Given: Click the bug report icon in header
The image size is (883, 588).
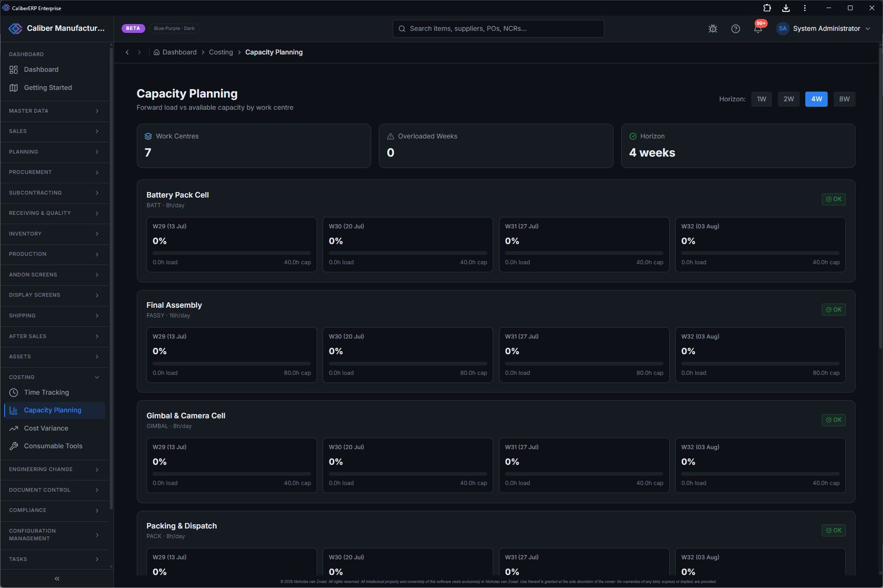Looking at the screenshot, I should (713, 29).
